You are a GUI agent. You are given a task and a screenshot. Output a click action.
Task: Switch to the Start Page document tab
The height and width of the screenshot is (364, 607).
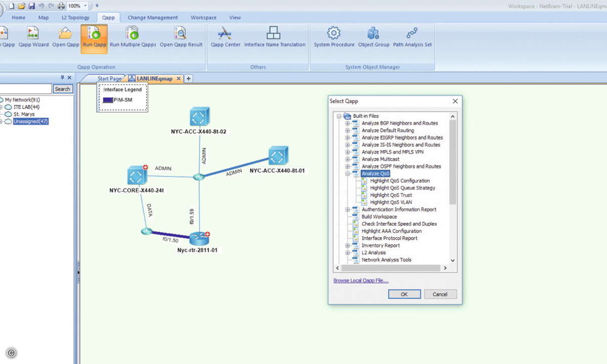click(x=109, y=78)
